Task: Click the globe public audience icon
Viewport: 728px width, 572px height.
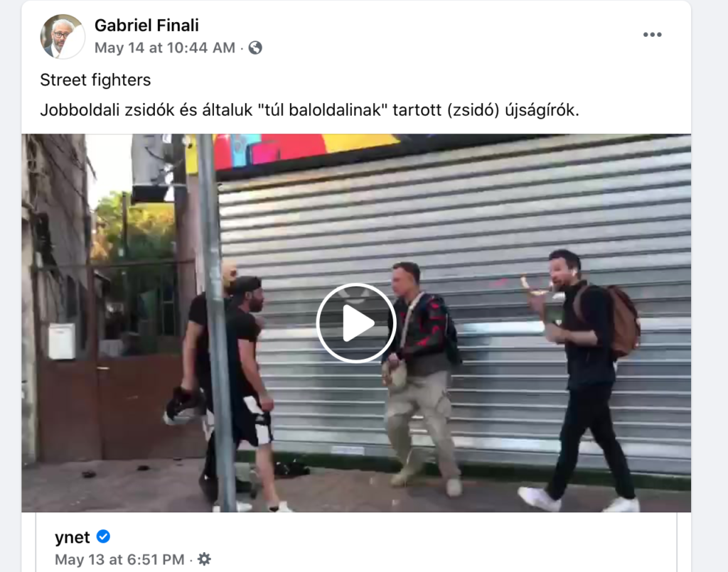Action: coord(255,48)
